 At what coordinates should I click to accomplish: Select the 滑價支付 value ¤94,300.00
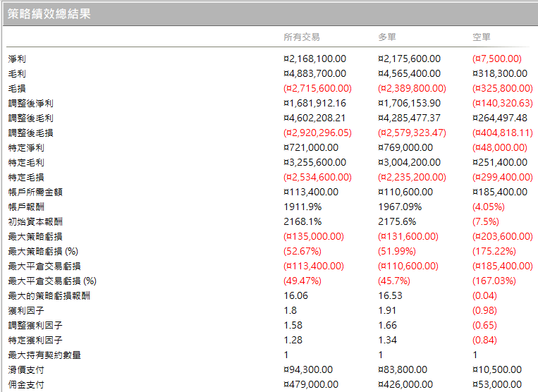click(308, 370)
